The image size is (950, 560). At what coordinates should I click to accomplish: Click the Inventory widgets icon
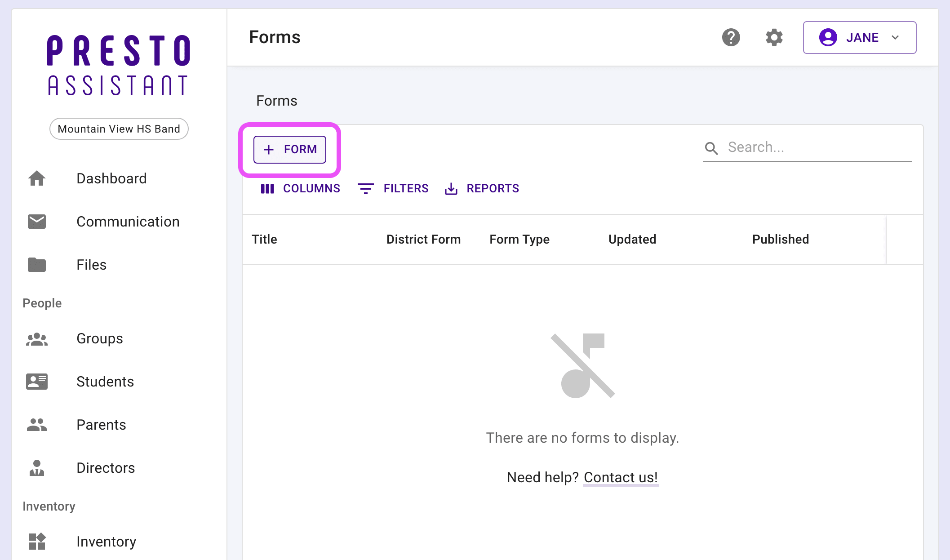tap(37, 541)
